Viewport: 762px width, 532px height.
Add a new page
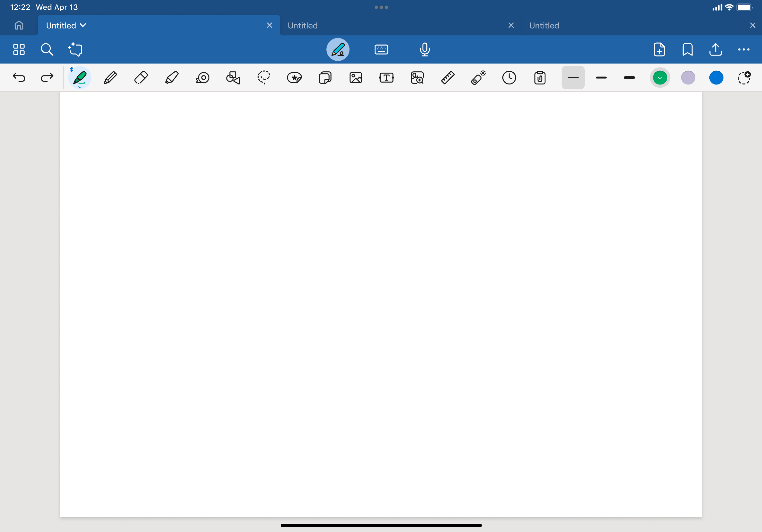click(659, 50)
